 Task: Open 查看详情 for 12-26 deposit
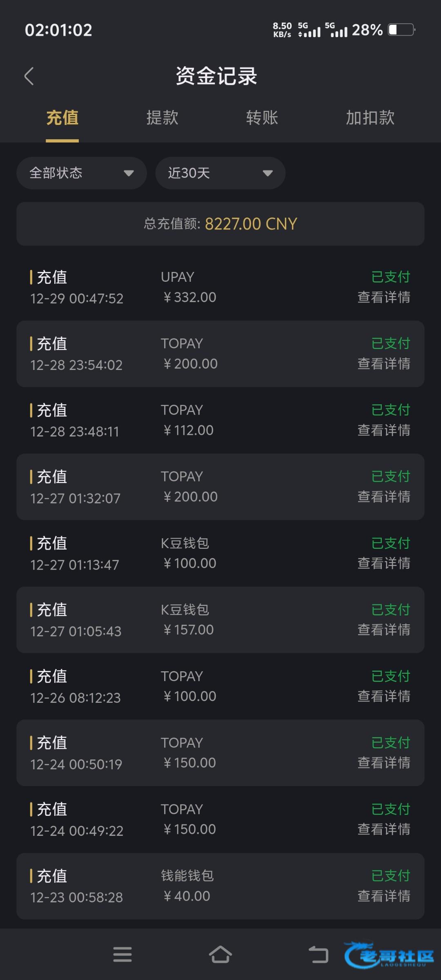(x=383, y=697)
